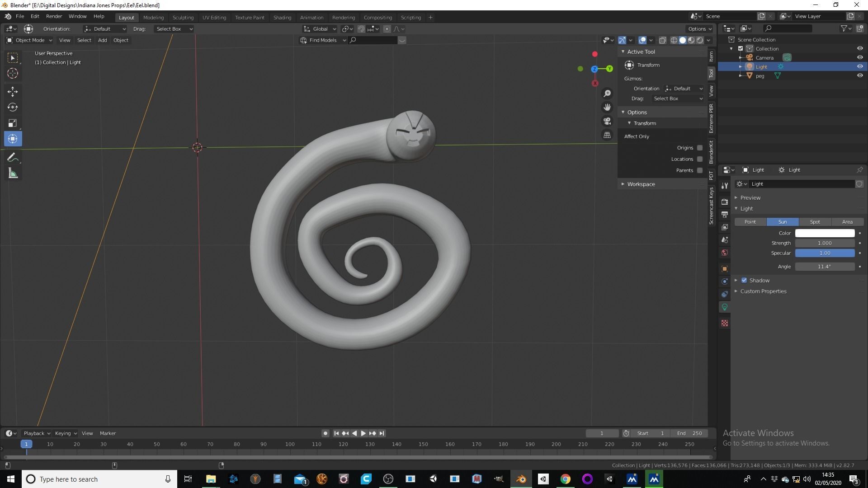This screenshot has height=488, width=868.
Task: Uncheck the Shadow checkbox
Action: pyautogui.click(x=744, y=280)
